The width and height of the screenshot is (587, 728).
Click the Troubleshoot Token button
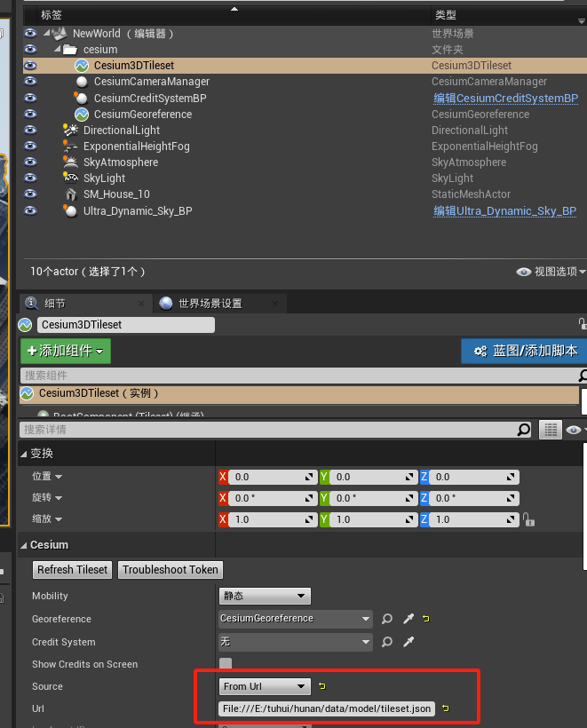tap(170, 570)
